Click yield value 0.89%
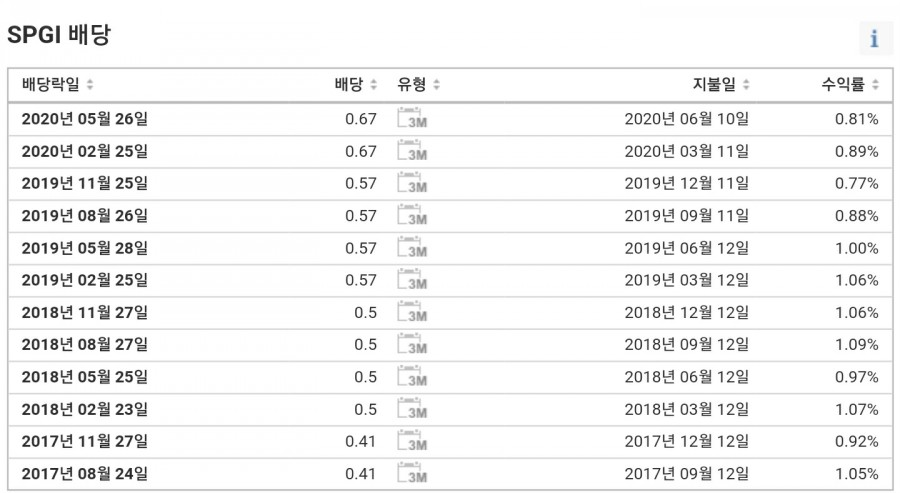The height and width of the screenshot is (493, 900). [856, 151]
